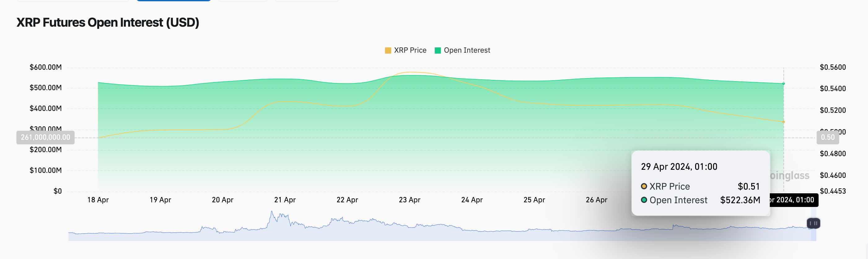Click the green Open Interest legend swatch
The image size is (868, 259).
(x=438, y=50)
